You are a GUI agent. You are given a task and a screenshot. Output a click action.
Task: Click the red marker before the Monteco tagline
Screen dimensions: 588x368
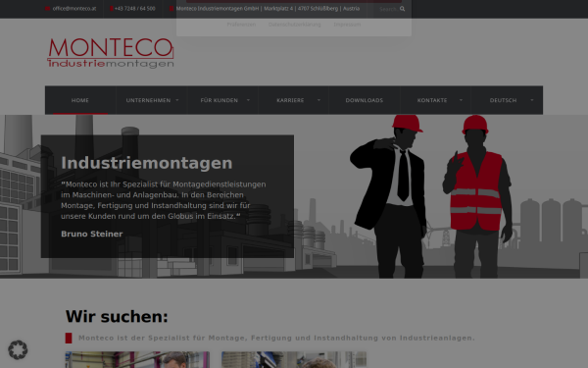coord(69,338)
